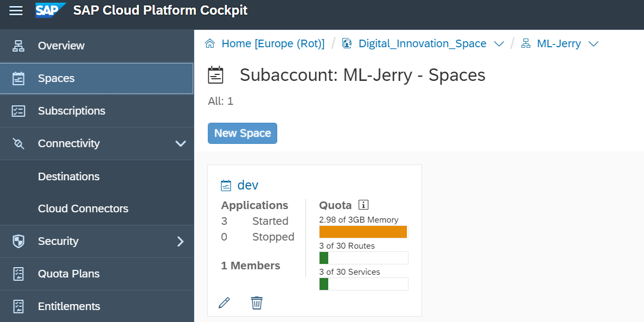Click the Overview icon in sidebar
This screenshot has width=644, height=322.
point(18,46)
